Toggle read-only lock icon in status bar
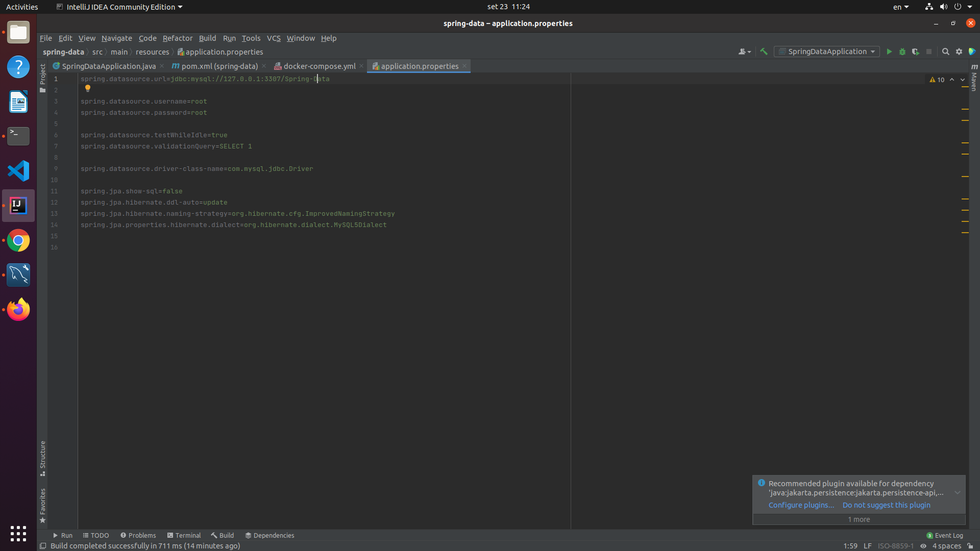Image resolution: width=980 pixels, height=551 pixels. click(970, 546)
